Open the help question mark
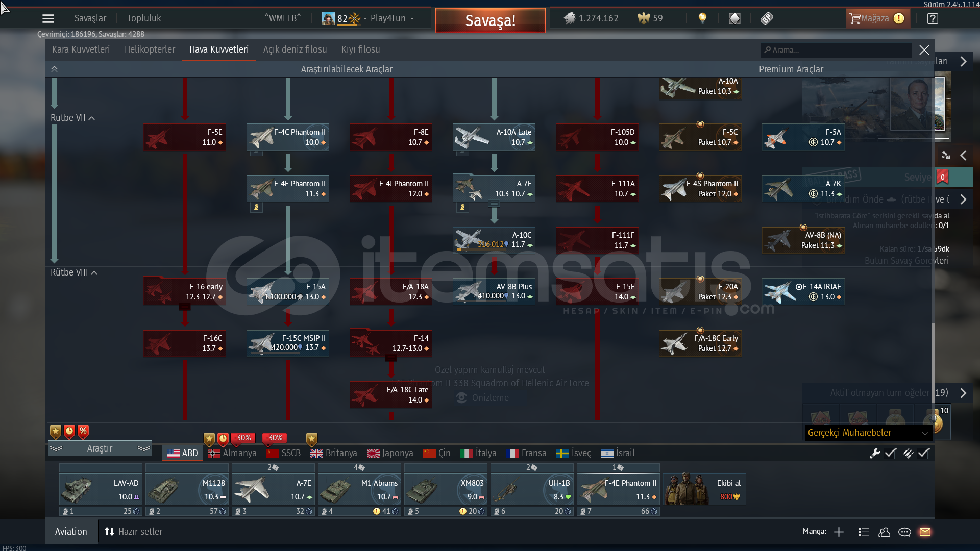Screen dimensions: 980x551 pyautogui.click(x=933, y=19)
